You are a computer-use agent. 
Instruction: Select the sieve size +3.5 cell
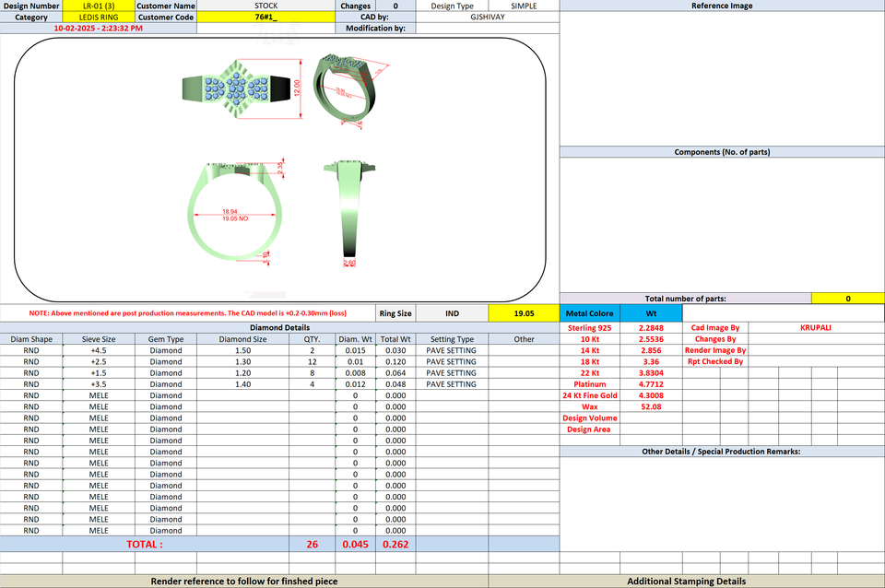(x=99, y=384)
